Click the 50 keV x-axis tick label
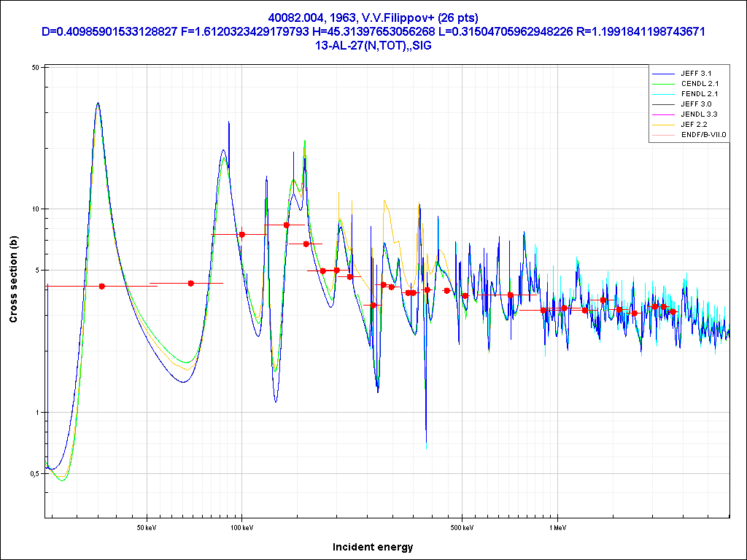Image resolution: width=747 pixels, height=560 pixels. pos(147,526)
